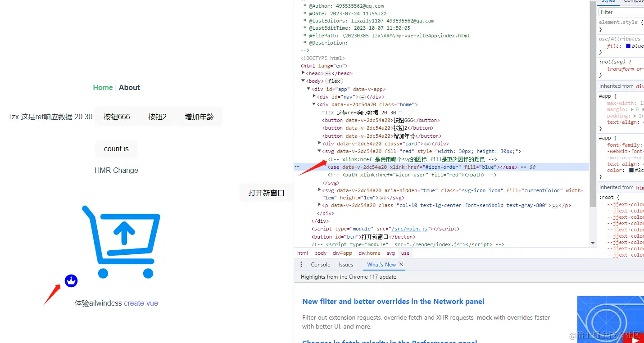The width and height of the screenshot is (644, 343).
Task: Collapse the svg fill red node
Action: 319,151
